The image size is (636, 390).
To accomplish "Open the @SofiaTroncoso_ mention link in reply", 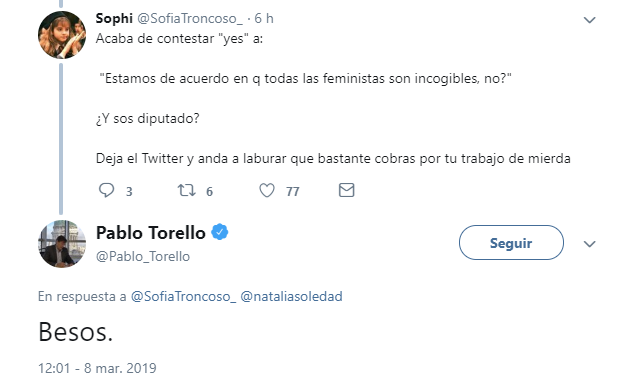I will point(183,296).
